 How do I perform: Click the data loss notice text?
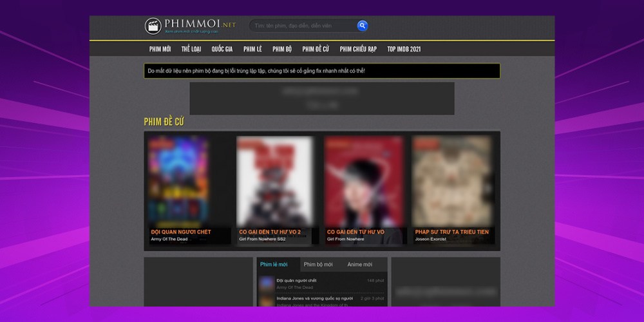click(x=256, y=71)
